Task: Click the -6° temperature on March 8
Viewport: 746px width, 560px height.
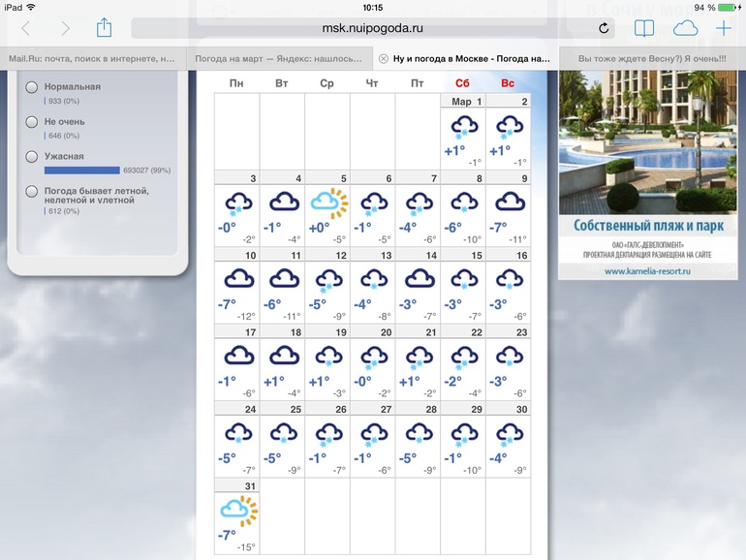Action: click(x=452, y=228)
